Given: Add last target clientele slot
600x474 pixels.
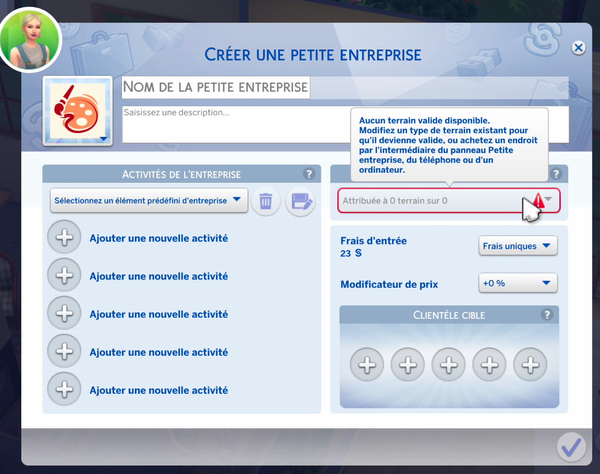Looking at the screenshot, I should point(530,365).
